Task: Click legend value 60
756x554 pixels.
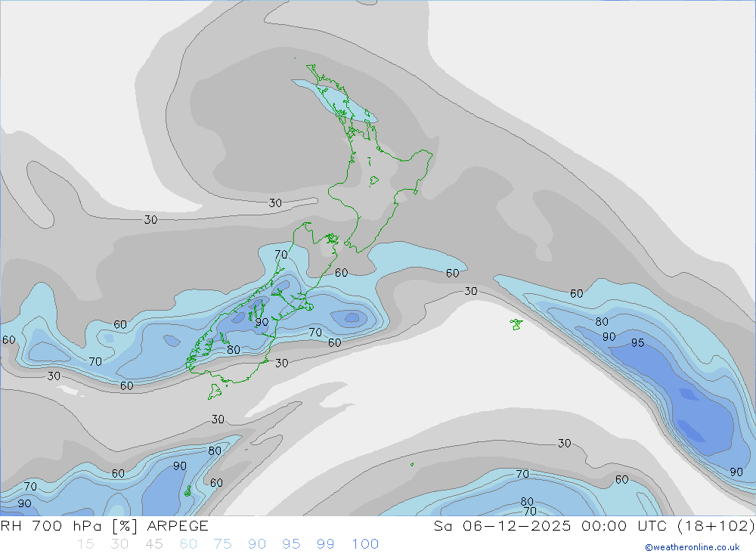Action: [188, 544]
